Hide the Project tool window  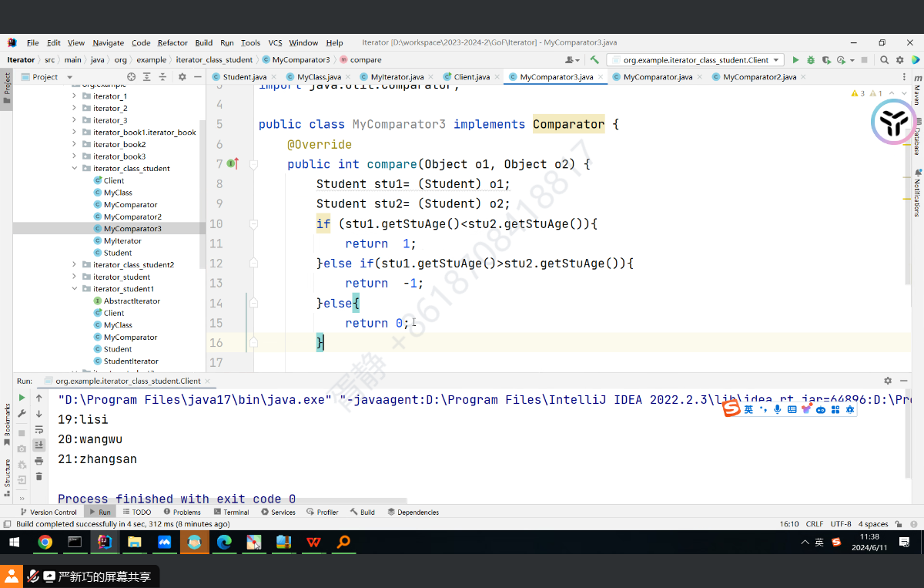[197, 76]
